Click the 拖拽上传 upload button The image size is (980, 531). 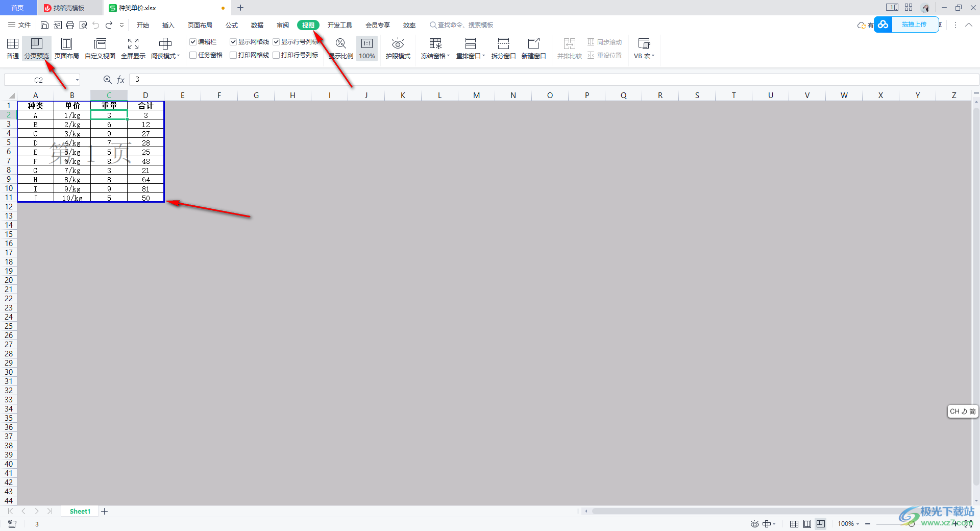[906, 25]
